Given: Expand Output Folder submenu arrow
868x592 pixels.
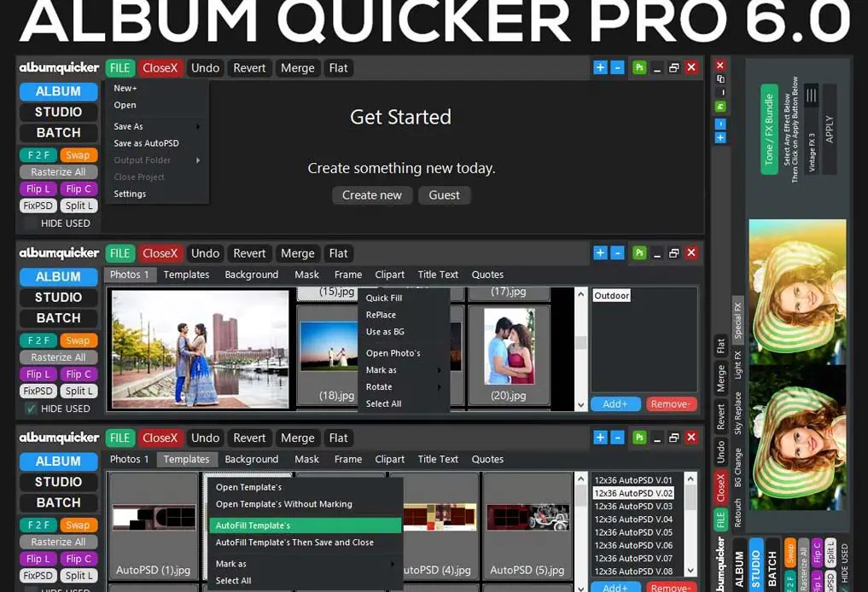Looking at the screenshot, I should tap(198, 160).
